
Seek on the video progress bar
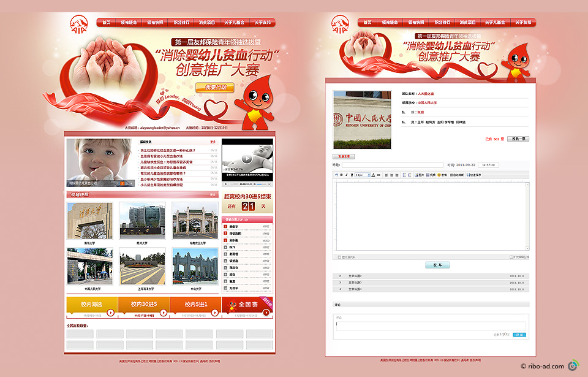235,184
